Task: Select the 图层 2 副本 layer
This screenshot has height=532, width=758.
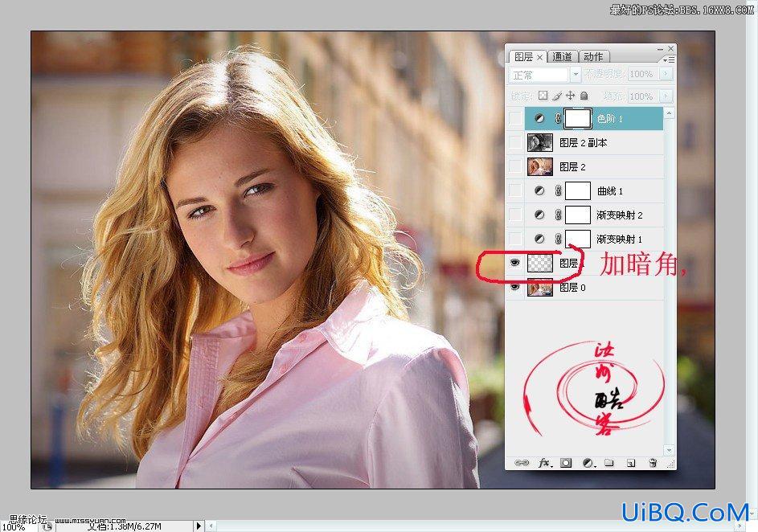Action: (594, 142)
